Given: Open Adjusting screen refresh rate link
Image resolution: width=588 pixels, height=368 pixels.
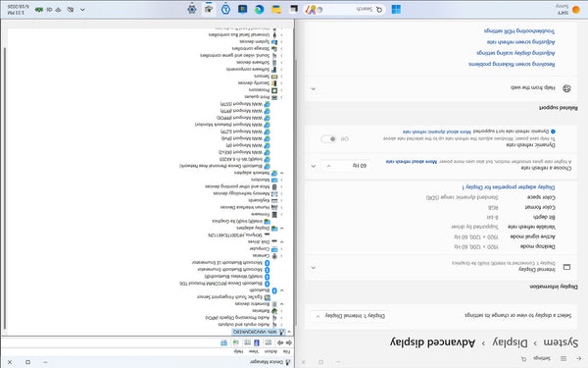Looking at the screenshot, I should pyautogui.click(x=521, y=42).
